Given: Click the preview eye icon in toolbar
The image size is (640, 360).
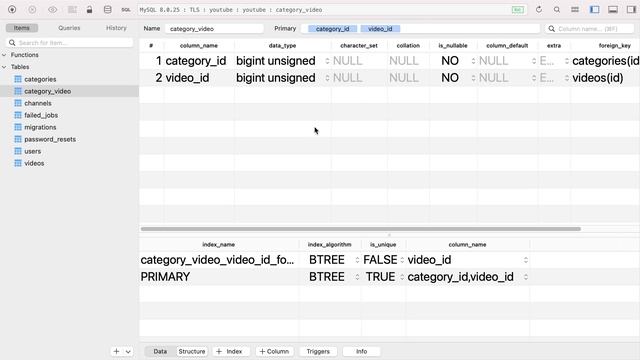Looking at the screenshot, I should point(53,9).
